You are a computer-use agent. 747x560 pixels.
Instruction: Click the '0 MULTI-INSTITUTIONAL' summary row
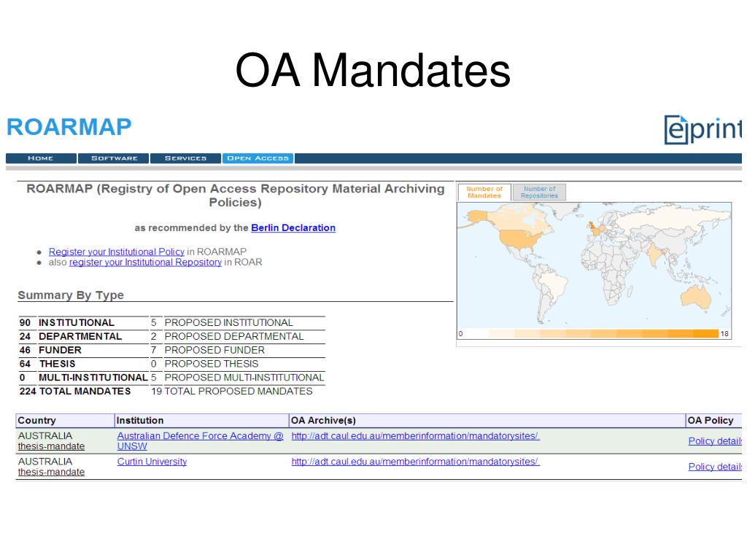pyautogui.click(x=84, y=377)
